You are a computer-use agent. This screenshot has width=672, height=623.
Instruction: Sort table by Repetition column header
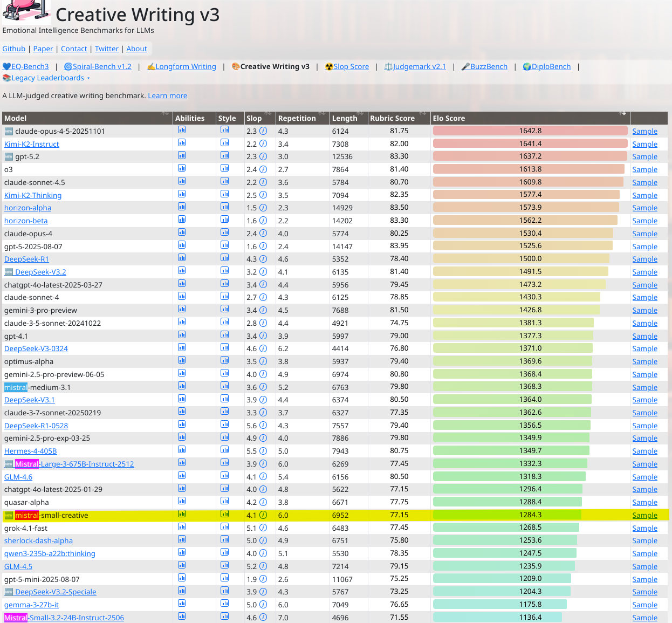[x=302, y=118]
